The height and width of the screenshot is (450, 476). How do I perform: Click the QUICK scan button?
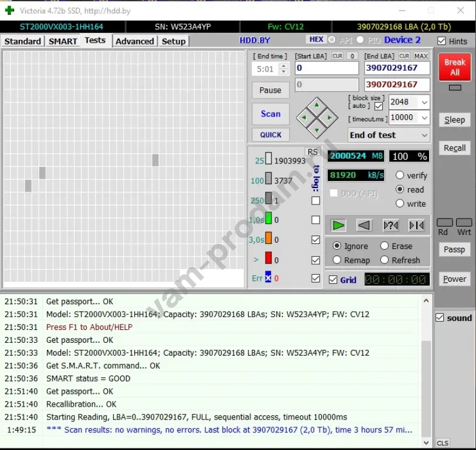point(270,135)
